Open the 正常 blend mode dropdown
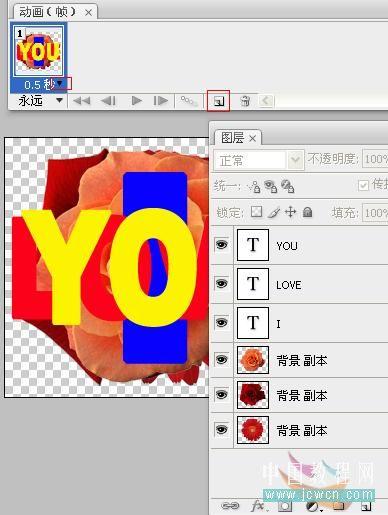 pos(259,160)
